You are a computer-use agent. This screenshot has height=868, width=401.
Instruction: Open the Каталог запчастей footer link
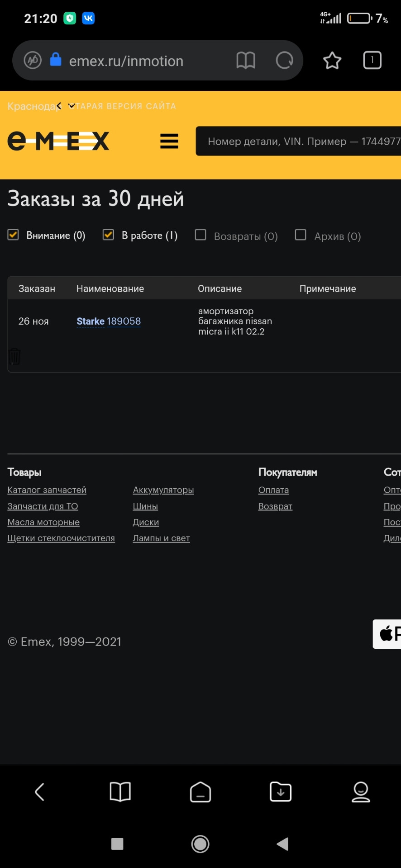pos(47,490)
